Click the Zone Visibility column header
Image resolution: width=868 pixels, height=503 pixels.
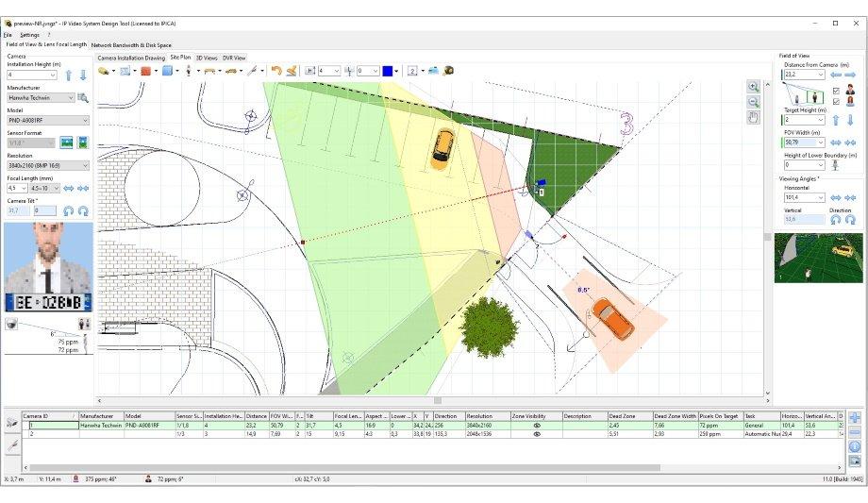(537, 416)
